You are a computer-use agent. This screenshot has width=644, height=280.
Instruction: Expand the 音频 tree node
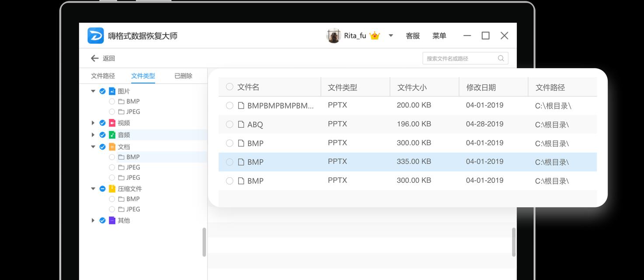93,135
